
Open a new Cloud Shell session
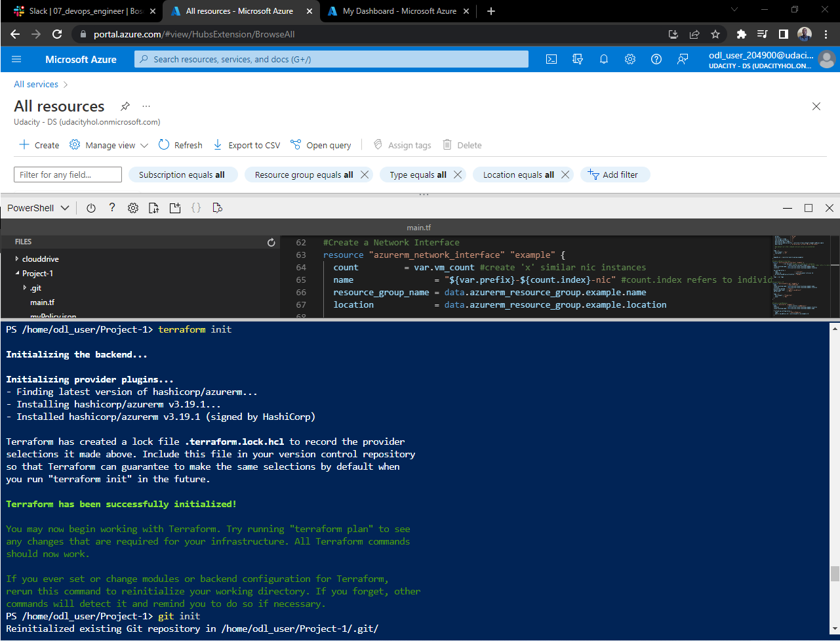point(175,207)
